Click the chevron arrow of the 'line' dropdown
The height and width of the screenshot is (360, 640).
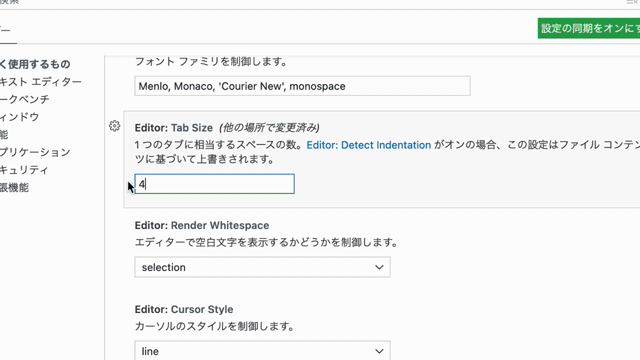point(379,351)
